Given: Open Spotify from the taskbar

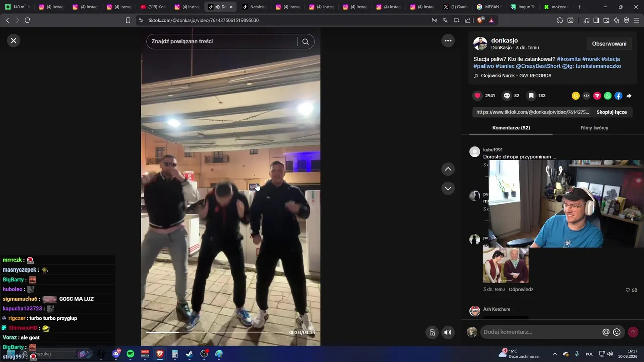Looking at the screenshot, I should click(130, 354).
